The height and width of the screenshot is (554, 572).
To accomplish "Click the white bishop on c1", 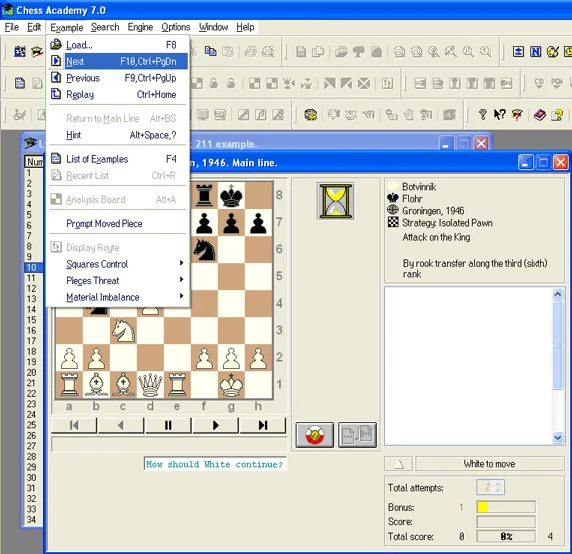I will click(x=124, y=385).
